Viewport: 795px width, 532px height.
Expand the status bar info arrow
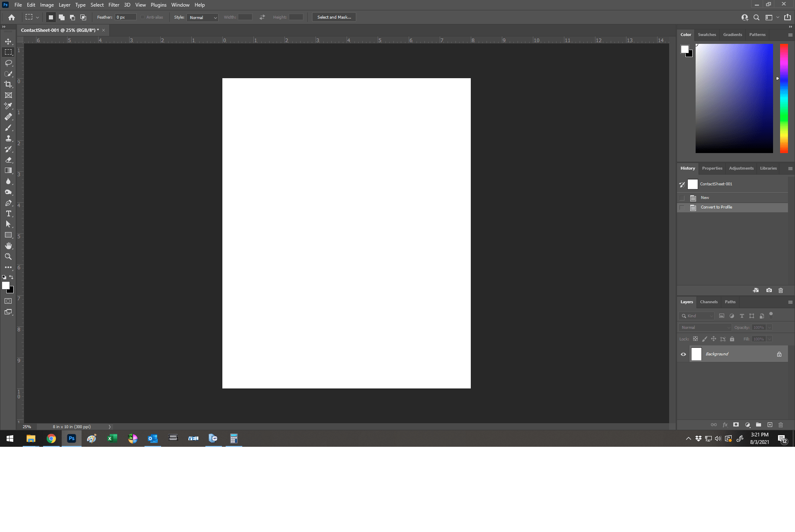(110, 427)
